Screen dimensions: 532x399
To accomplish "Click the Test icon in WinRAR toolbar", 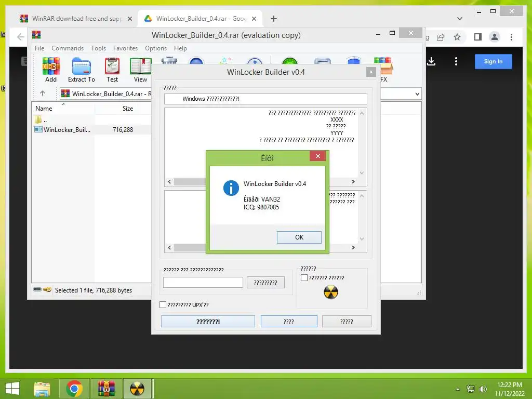I will coord(112,70).
